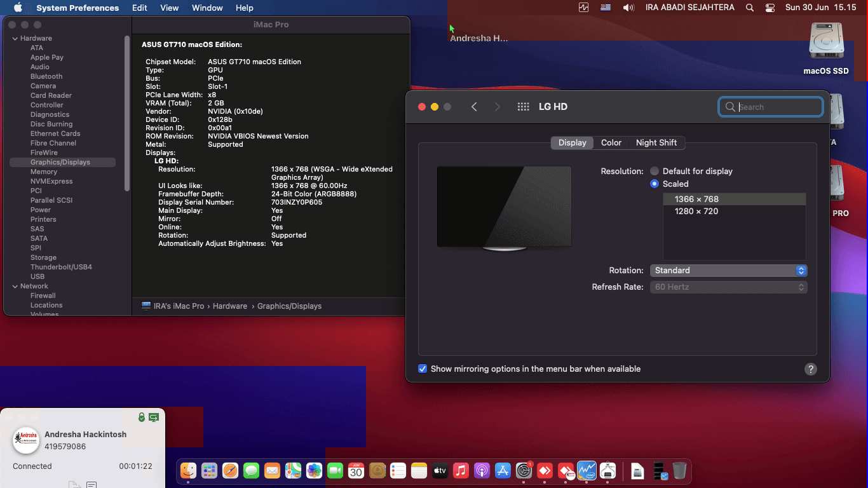The image size is (868, 488).
Task: Open the chat icon in AnyDesk panel
Action: (x=92, y=485)
